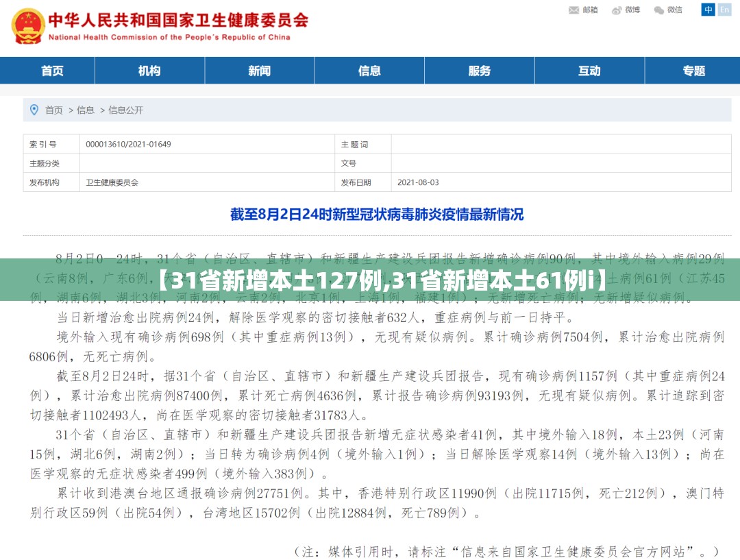Image resolution: width=740 pixels, height=560 pixels.
Task: Click the 邮箱 text link
Action: tap(590, 10)
